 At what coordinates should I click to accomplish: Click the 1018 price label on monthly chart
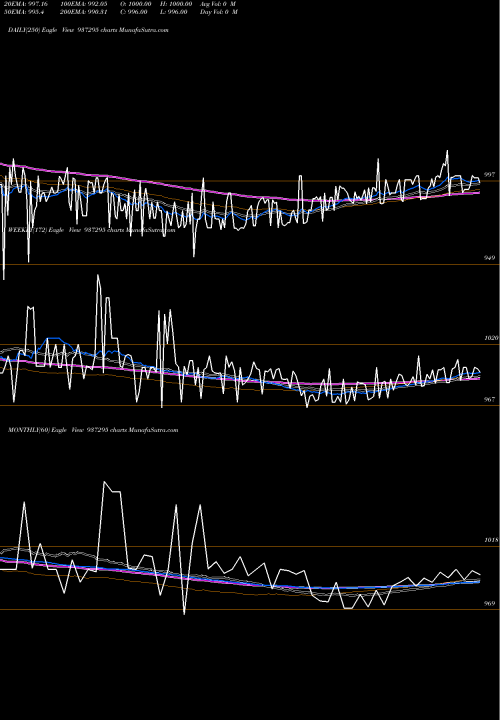[x=491, y=540]
